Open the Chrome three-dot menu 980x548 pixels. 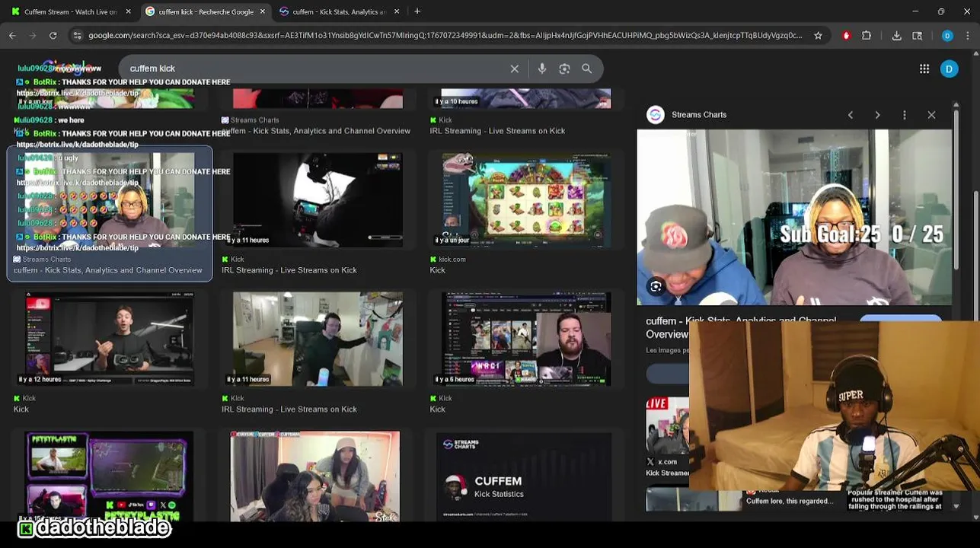[x=968, y=35]
